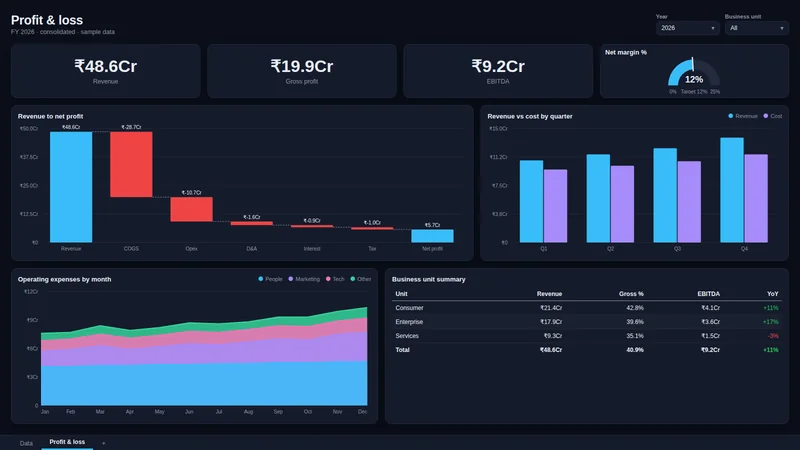Click the 39.6% gross cell

tap(635, 322)
